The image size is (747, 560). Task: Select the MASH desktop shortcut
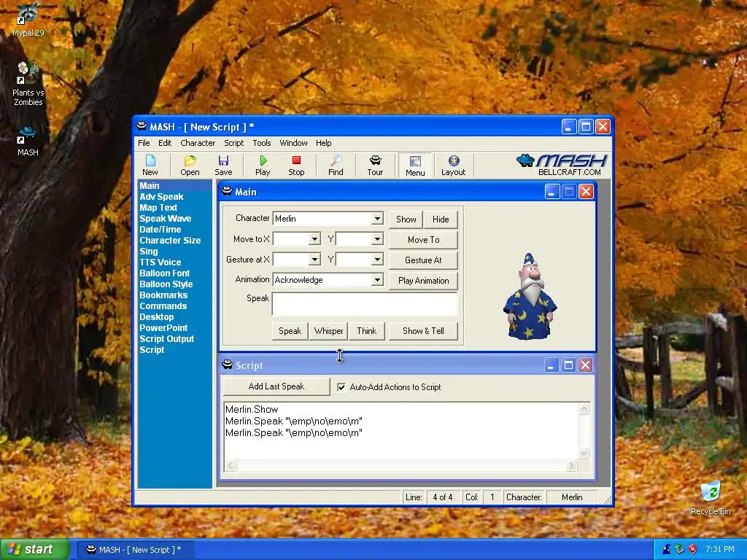tap(28, 141)
